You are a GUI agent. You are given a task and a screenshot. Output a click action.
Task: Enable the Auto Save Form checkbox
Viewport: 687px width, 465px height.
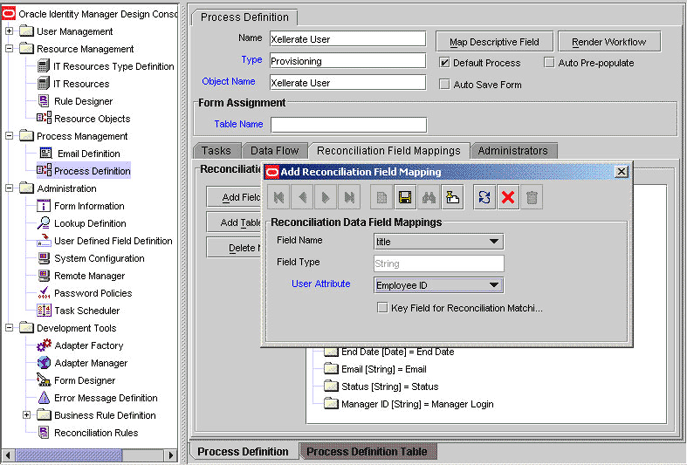444,84
